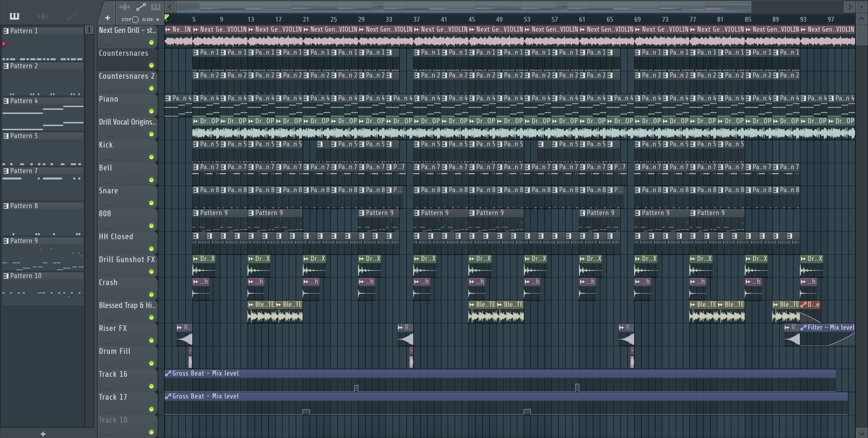Open clip menu of Track 17 Gross Beat automation

click(x=168, y=396)
